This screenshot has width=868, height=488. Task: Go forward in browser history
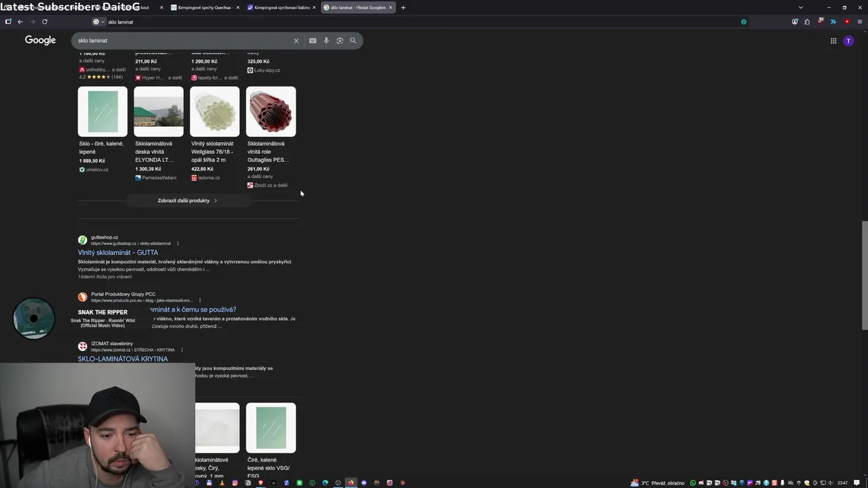32,22
